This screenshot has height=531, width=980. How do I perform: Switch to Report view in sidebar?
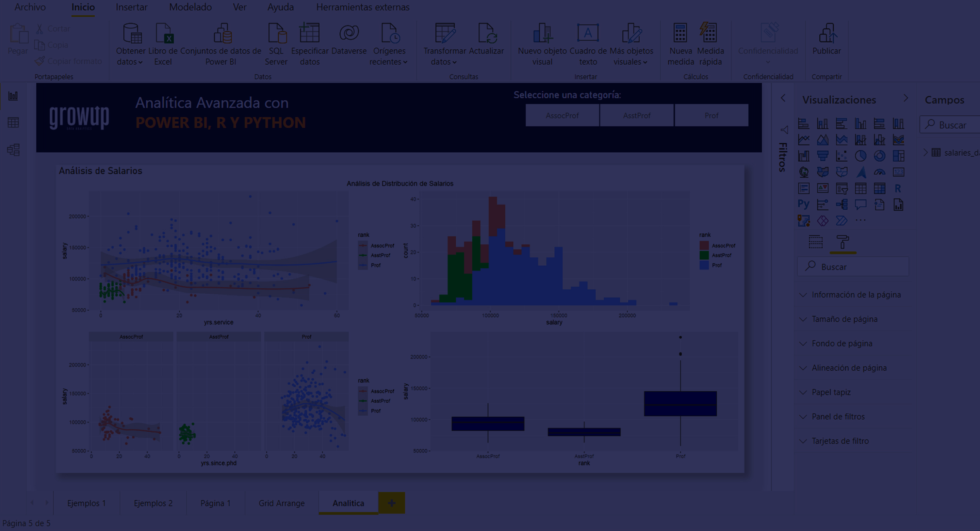(13, 96)
